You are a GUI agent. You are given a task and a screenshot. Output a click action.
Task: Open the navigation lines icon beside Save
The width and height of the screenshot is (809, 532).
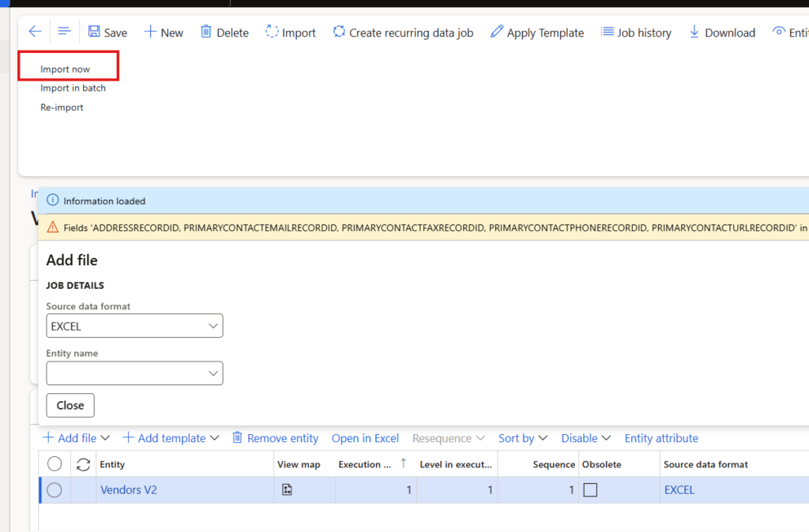[x=64, y=32]
